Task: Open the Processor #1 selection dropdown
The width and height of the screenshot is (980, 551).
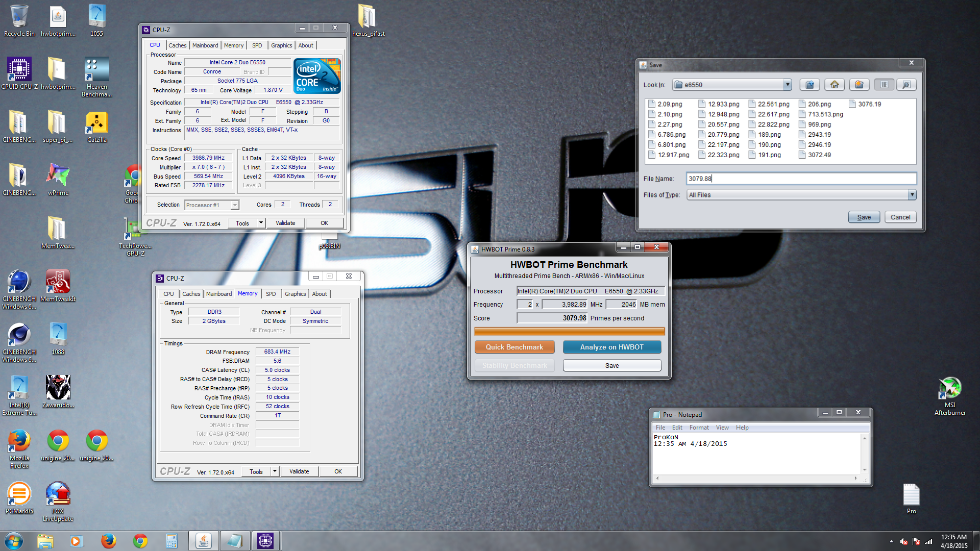Action: 212,205
